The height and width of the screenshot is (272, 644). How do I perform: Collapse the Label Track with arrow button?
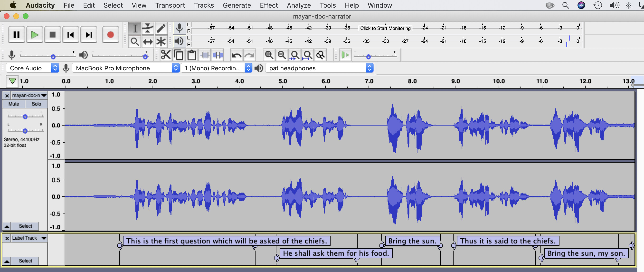[x=7, y=261]
